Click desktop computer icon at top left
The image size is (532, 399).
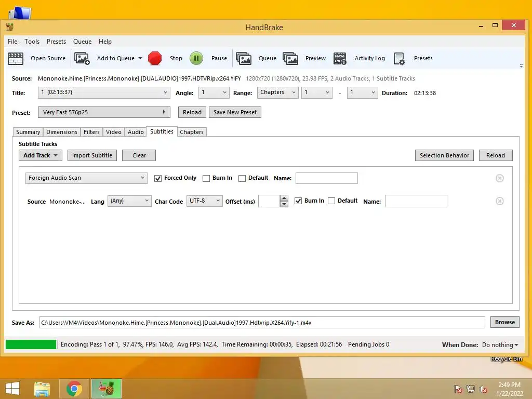20,13
